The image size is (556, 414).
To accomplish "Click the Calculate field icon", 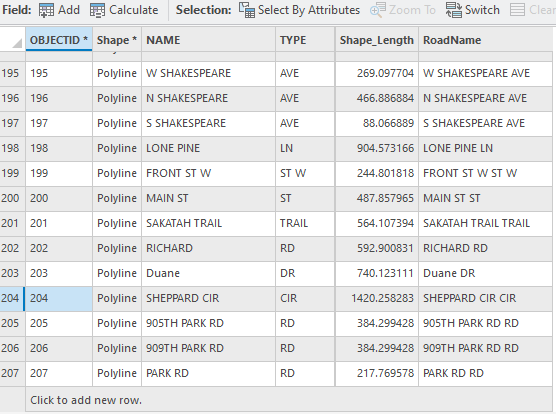I will coord(97,10).
